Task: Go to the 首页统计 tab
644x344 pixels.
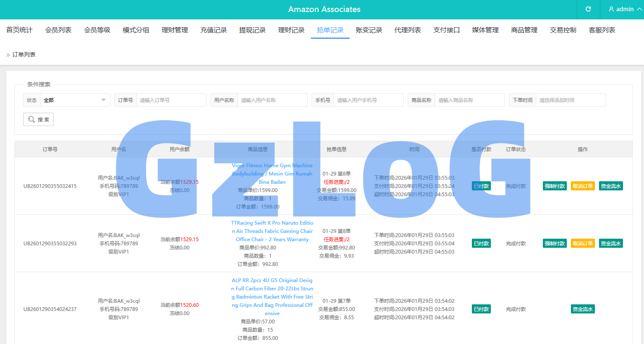Action: tap(19, 30)
